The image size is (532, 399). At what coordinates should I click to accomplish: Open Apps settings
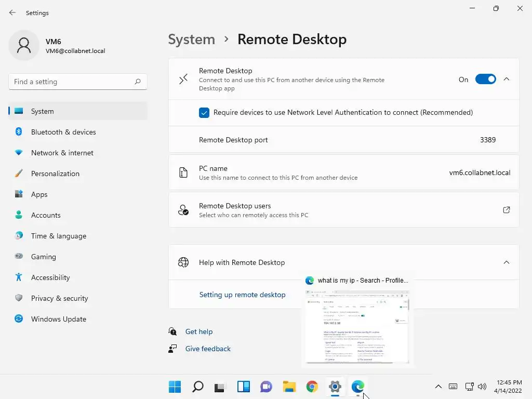point(78,194)
